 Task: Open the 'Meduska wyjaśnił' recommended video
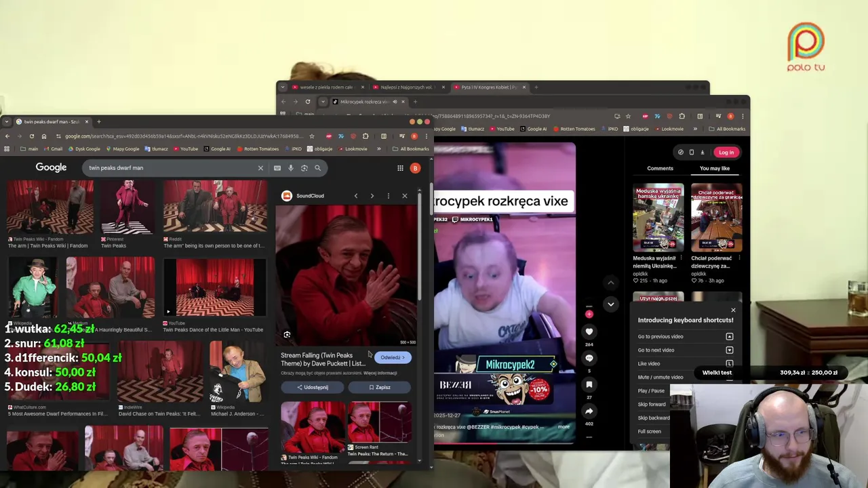[x=658, y=218]
